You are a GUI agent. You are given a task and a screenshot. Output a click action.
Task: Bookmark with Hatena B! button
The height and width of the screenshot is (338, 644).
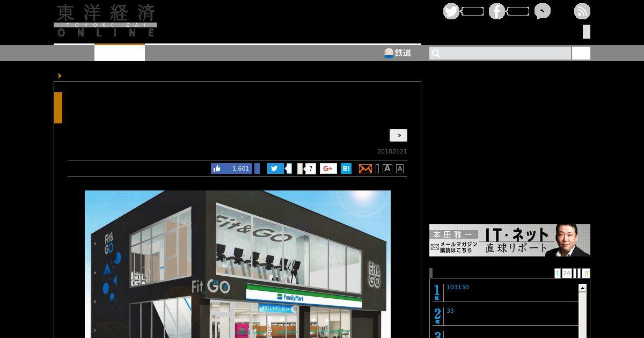tap(346, 168)
